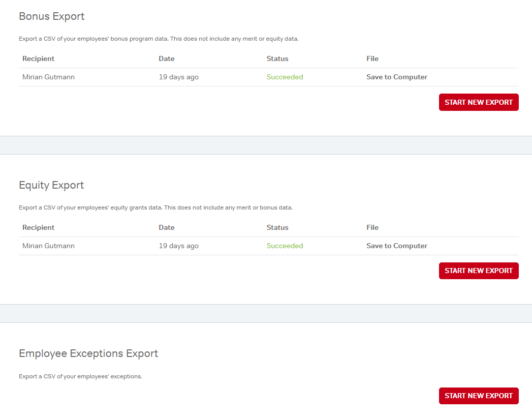The width and height of the screenshot is (532, 417).
Task: Click Recipient column header in Bonus Export table
Action: click(38, 58)
